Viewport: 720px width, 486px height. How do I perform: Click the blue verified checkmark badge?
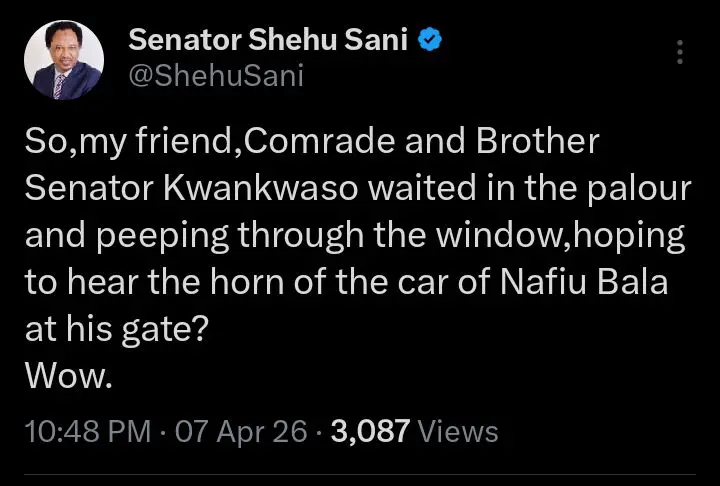[431, 42]
